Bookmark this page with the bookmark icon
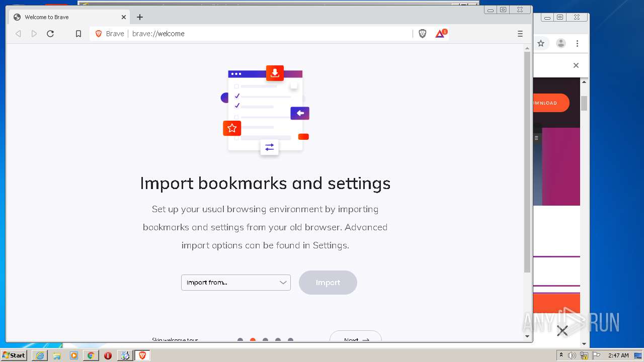 click(78, 34)
